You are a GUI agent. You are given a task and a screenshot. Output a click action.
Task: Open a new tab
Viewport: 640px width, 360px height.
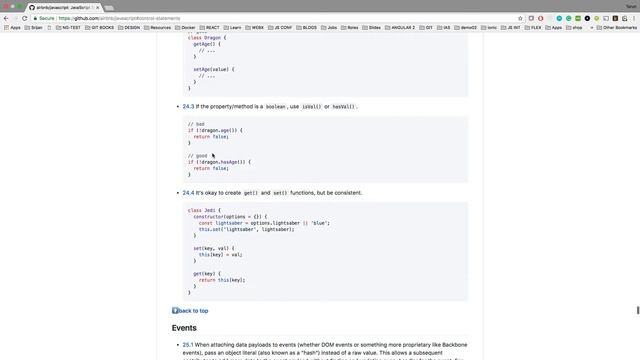click(109, 8)
